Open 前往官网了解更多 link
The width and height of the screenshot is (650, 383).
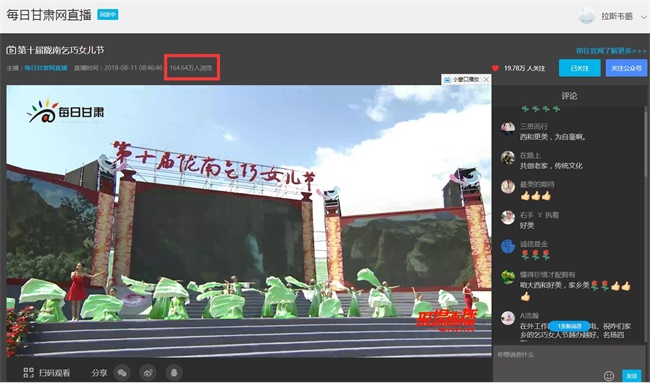[611, 51]
